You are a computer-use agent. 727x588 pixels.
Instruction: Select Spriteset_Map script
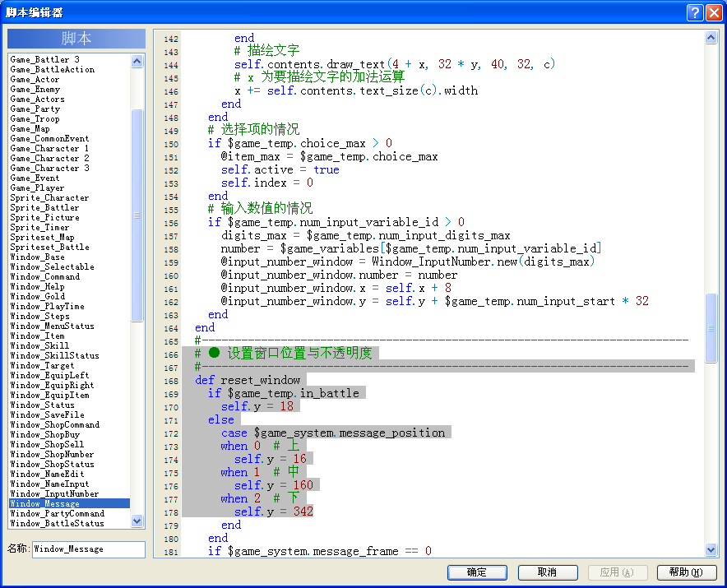(42, 237)
